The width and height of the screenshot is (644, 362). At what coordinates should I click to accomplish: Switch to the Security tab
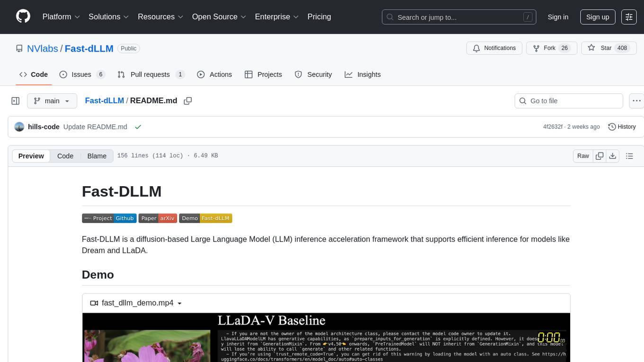(x=313, y=74)
